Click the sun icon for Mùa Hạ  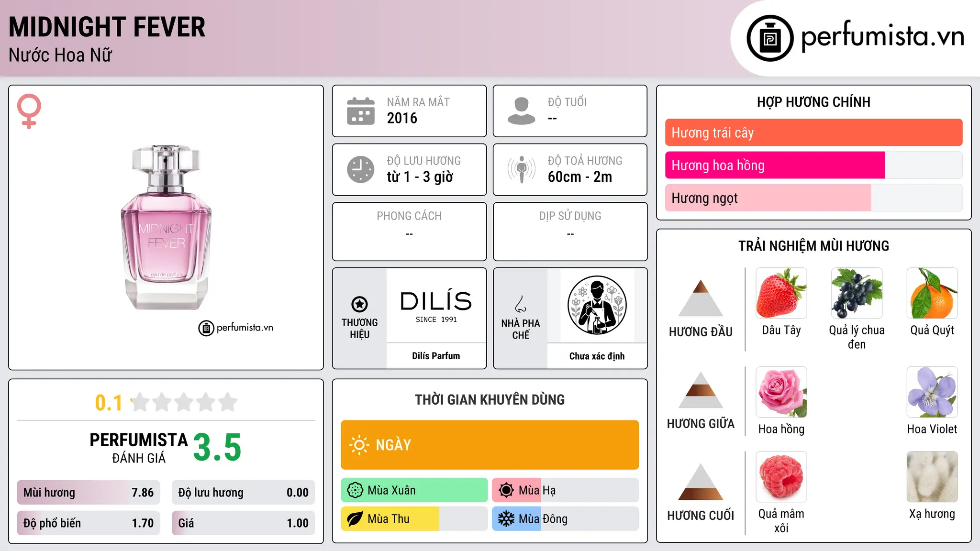(506, 490)
